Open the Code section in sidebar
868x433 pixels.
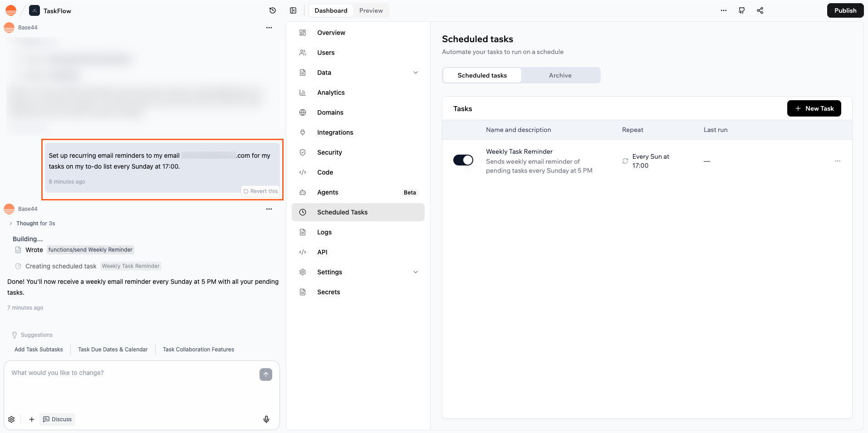click(325, 172)
